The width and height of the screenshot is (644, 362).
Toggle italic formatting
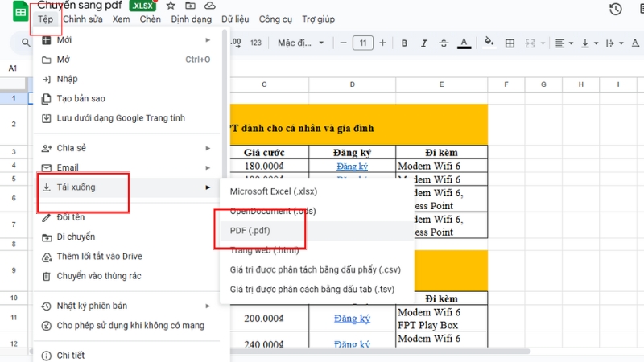[x=423, y=43]
